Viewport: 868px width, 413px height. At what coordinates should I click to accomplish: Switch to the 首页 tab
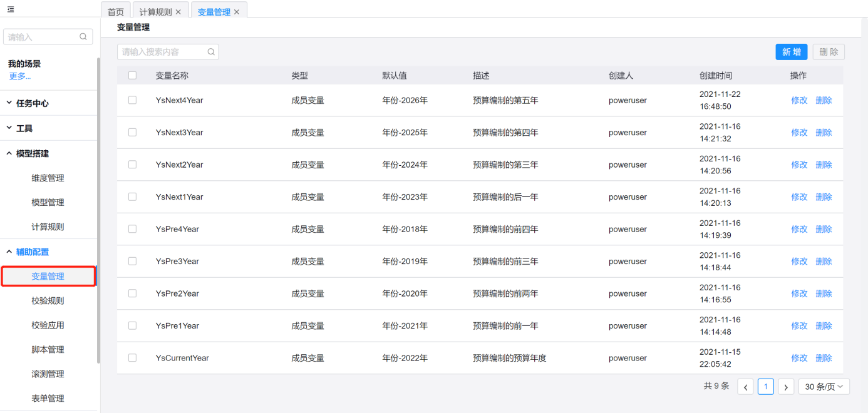[x=116, y=12]
